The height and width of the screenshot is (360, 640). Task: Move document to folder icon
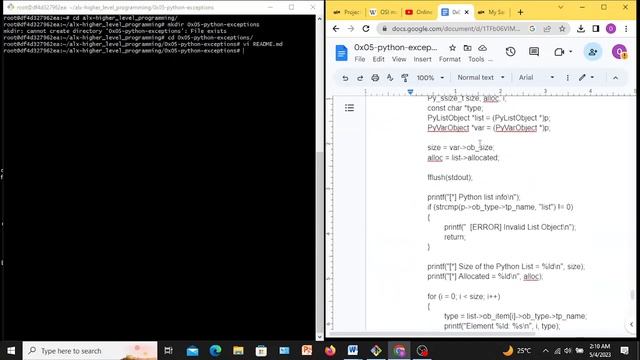pyautogui.click(x=467, y=48)
